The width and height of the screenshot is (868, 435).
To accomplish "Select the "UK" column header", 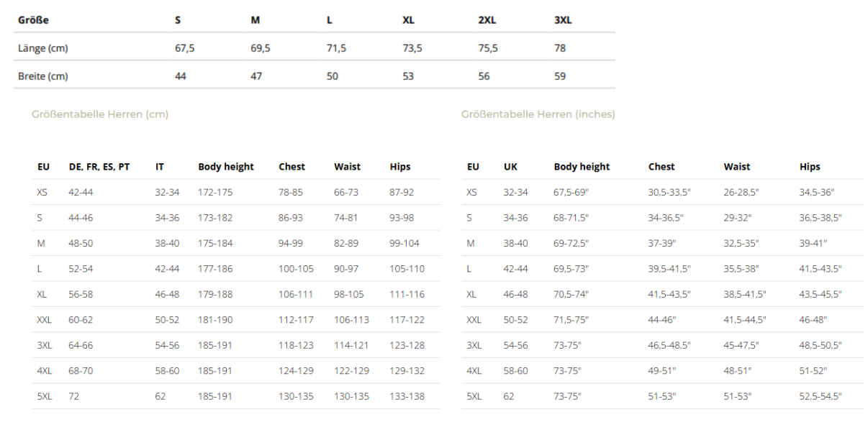I will point(510,167).
